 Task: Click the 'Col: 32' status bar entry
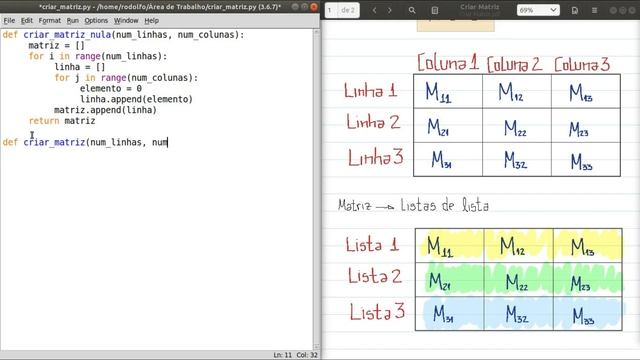click(x=307, y=355)
